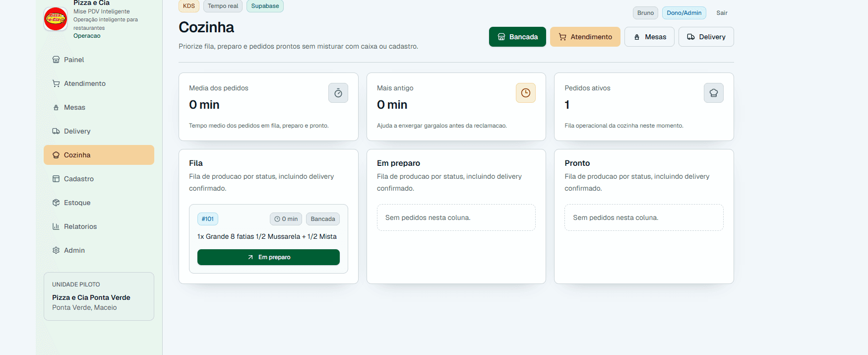Click the Bruno user badge
868x355 pixels.
click(x=645, y=13)
